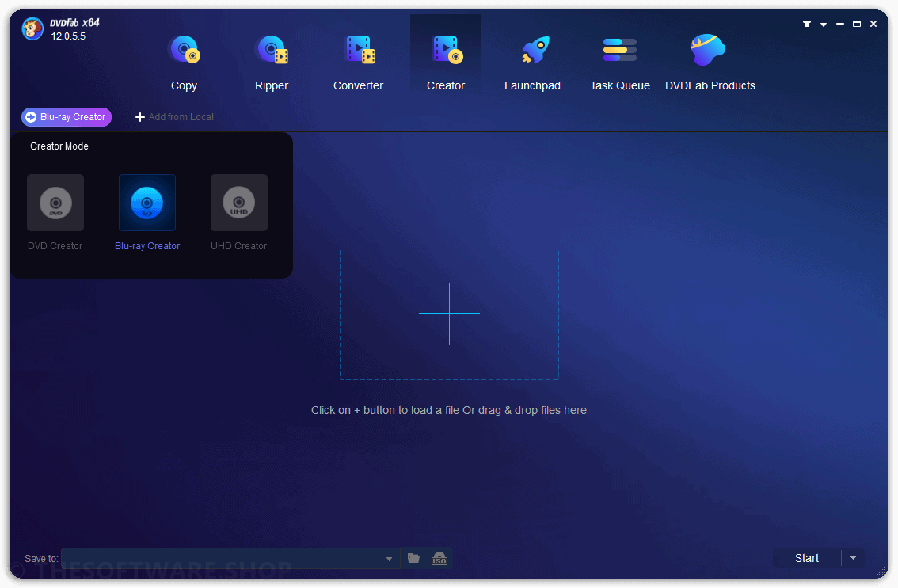This screenshot has height=588, width=898.
Task: Click the large plus drop area
Action: pyautogui.click(x=449, y=313)
